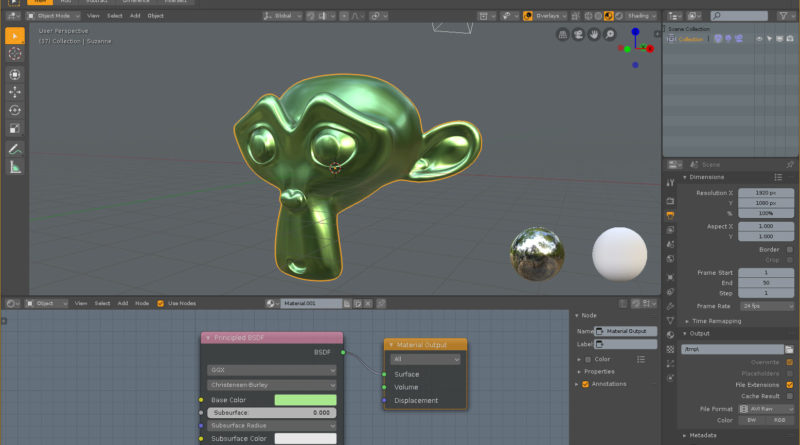
Task: Enable the Placeholders checkbox
Action: pyautogui.click(x=790, y=373)
